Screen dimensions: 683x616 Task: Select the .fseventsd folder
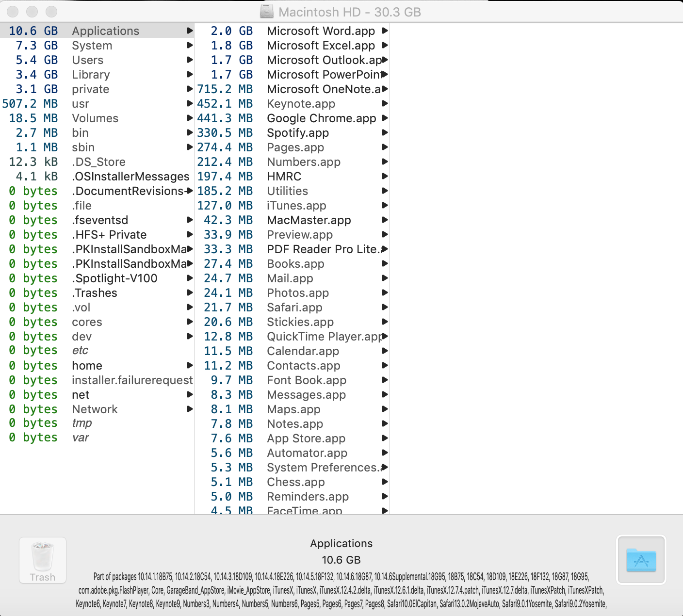click(97, 220)
